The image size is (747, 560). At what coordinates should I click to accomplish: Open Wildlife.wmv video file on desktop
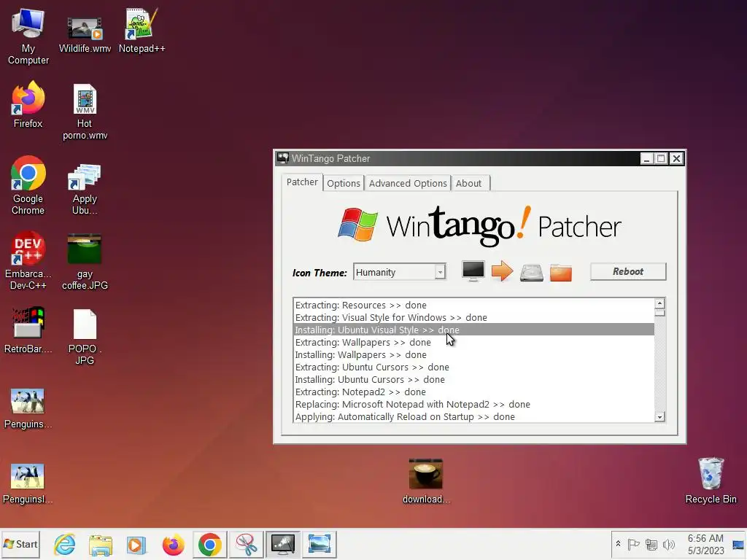(x=85, y=35)
